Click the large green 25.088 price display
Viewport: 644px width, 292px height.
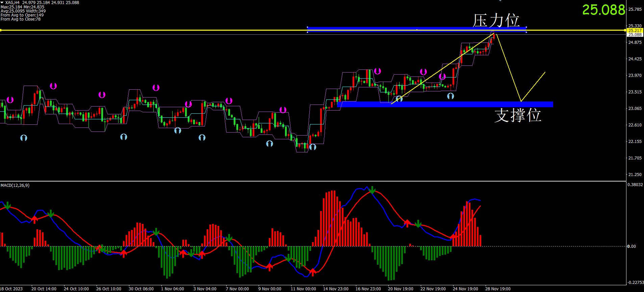[603, 10]
